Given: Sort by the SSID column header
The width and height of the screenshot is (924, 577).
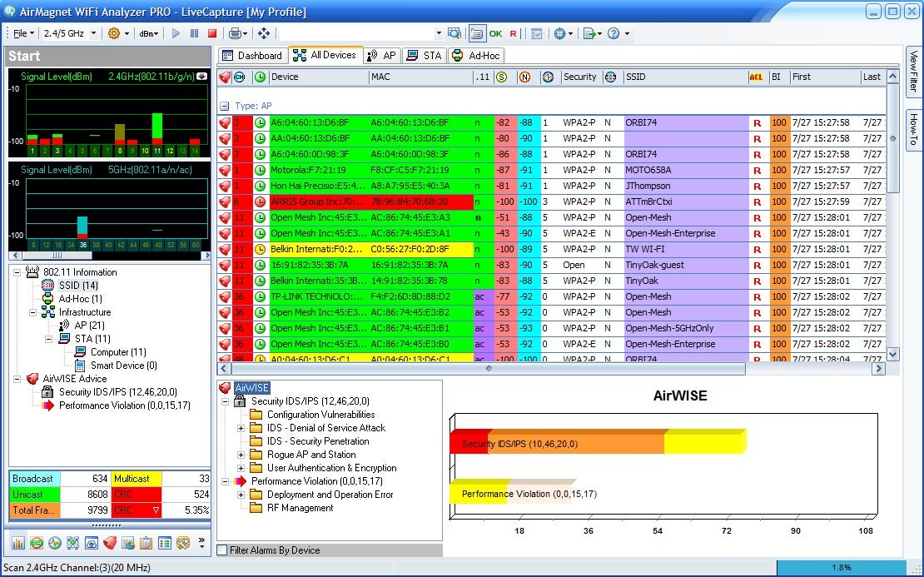Looking at the screenshot, I should pos(685,77).
